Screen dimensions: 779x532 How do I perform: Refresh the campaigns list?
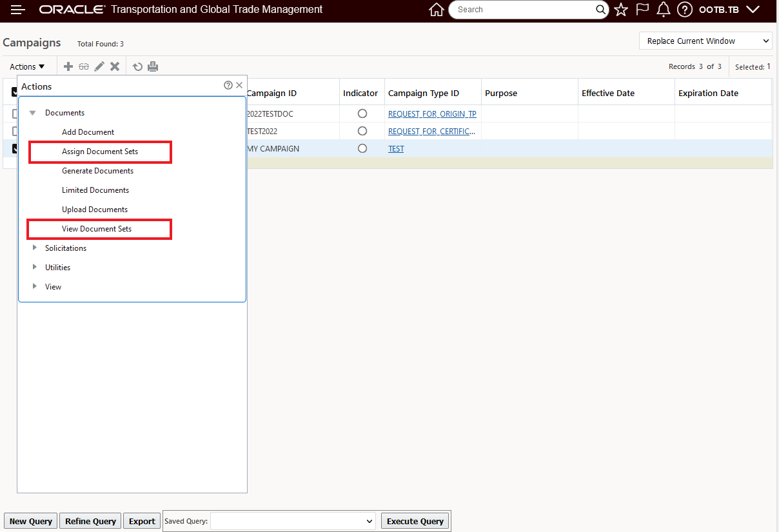point(136,66)
